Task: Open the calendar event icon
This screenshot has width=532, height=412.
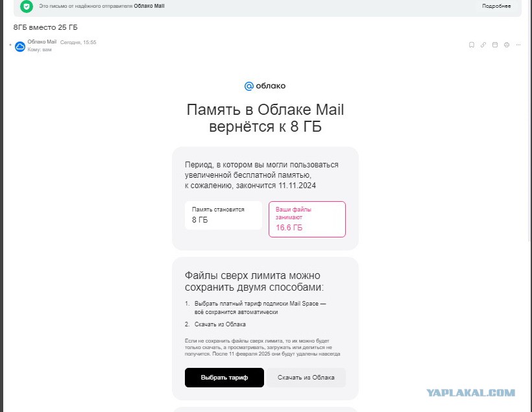Action: click(495, 45)
